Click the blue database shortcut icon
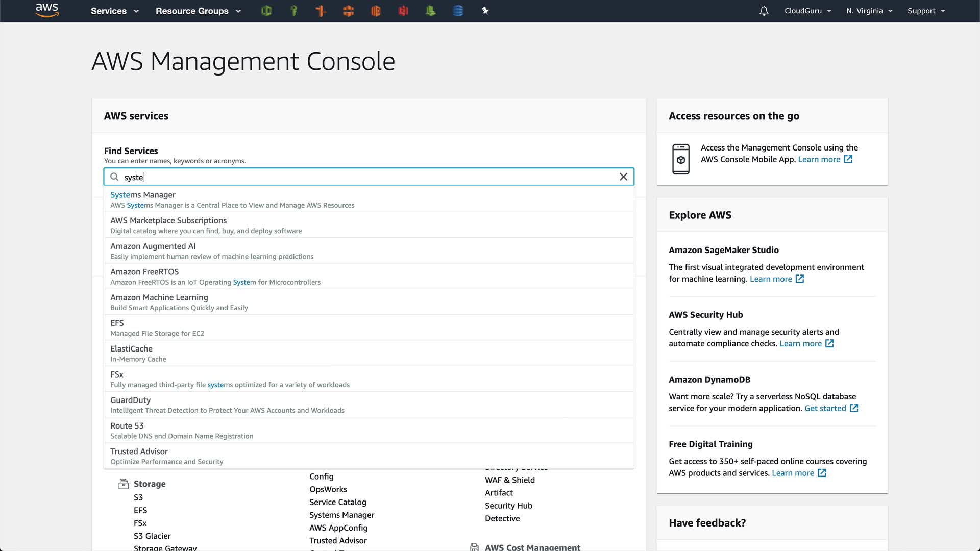This screenshot has height=551, width=980. (458, 11)
